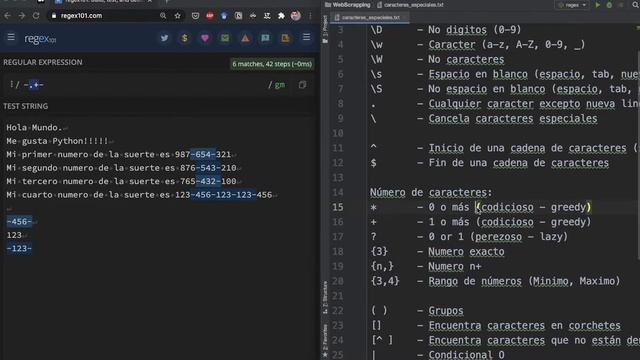
Task: Click the pink heart donate icon
Action: point(205,38)
